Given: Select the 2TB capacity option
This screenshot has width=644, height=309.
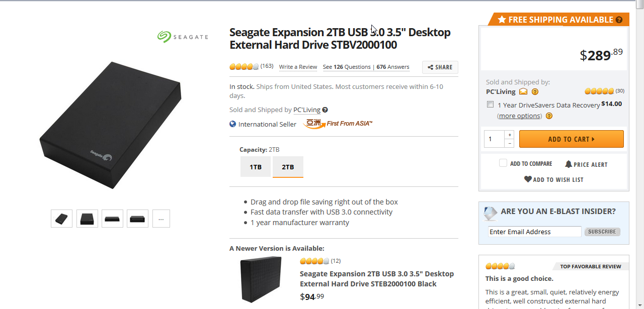Looking at the screenshot, I should 288,167.
